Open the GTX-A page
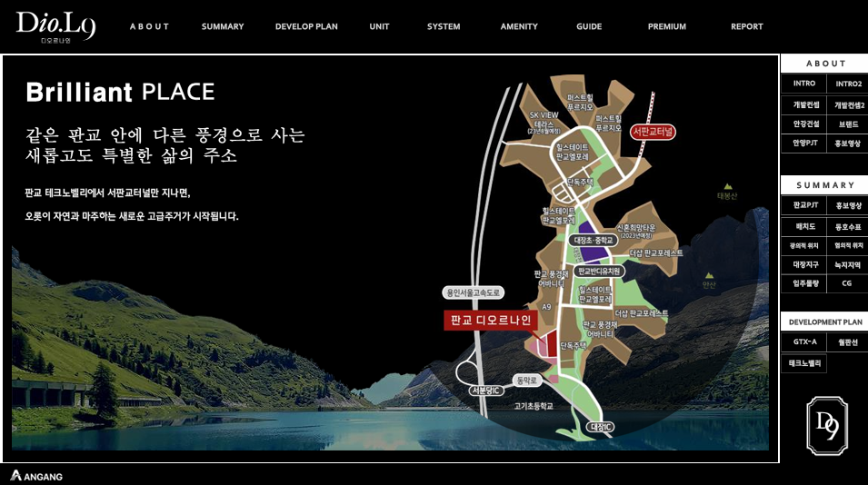Screen dimensions: 868x485 (x=803, y=341)
